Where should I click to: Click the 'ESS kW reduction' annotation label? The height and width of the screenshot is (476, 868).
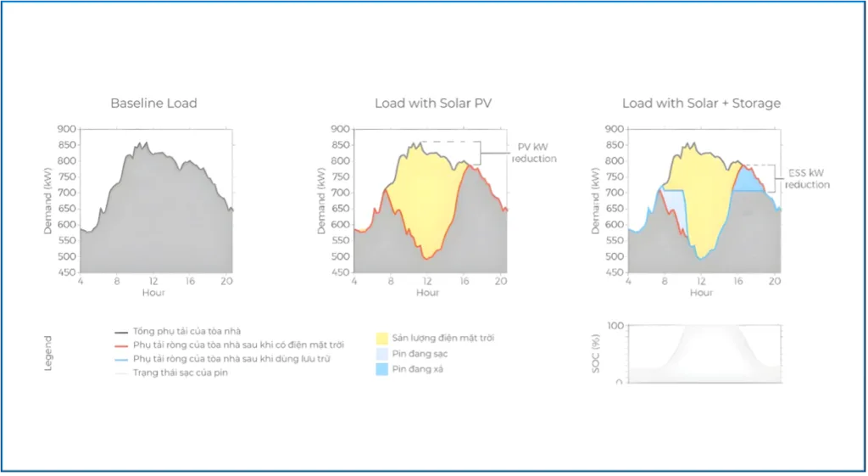[x=807, y=178]
